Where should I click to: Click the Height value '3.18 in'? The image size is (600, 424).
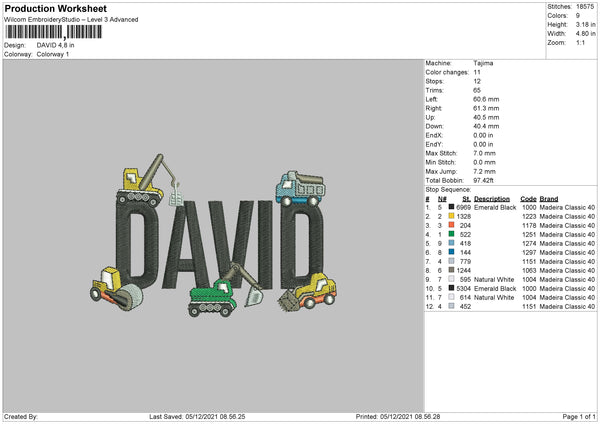[585, 24]
